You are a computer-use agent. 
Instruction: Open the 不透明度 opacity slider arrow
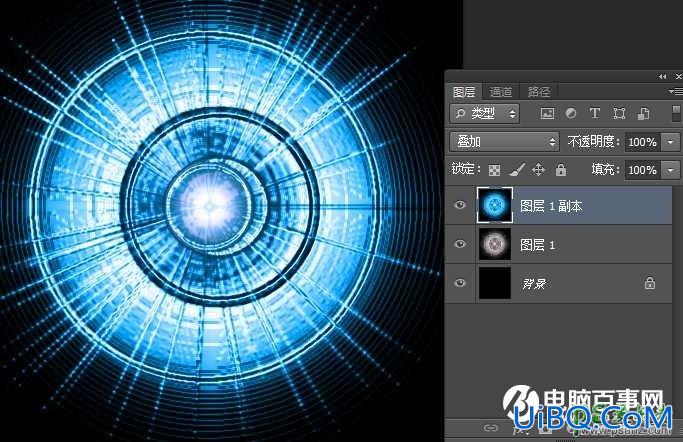click(x=670, y=142)
